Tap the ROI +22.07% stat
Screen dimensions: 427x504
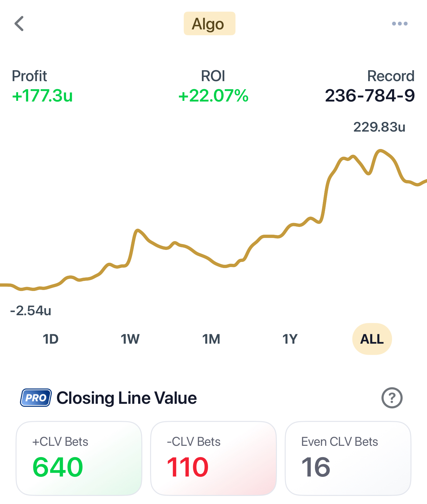tap(213, 87)
